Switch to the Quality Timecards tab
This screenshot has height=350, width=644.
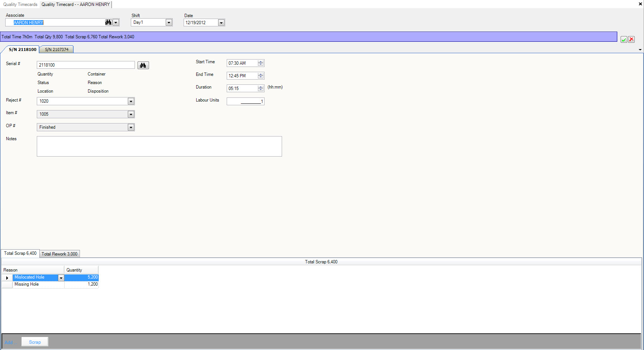pos(20,4)
